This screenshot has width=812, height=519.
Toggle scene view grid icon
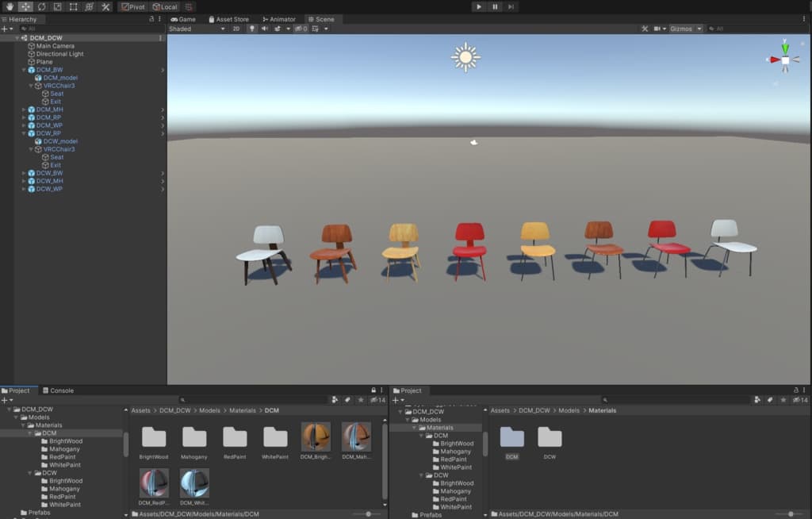[315, 29]
